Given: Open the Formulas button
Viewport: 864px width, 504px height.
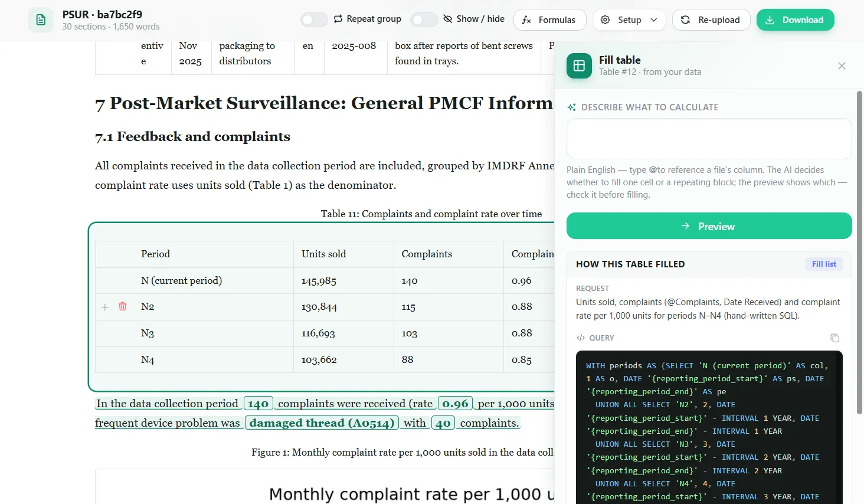Looking at the screenshot, I should [x=549, y=20].
